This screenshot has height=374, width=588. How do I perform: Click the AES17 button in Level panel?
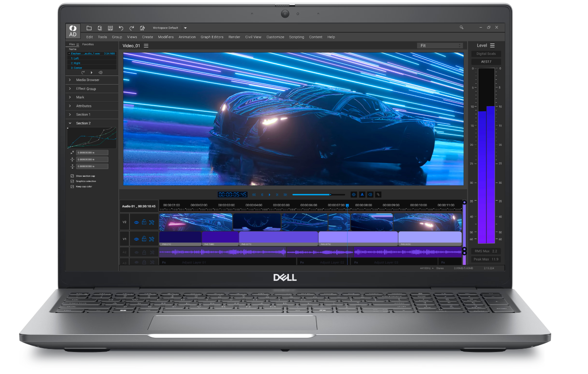coord(486,62)
